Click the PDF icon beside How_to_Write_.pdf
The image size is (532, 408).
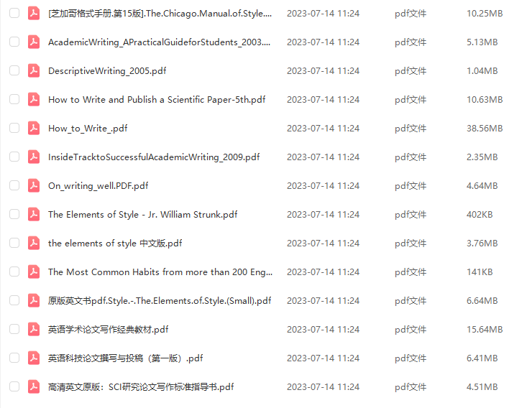(34, 128)
